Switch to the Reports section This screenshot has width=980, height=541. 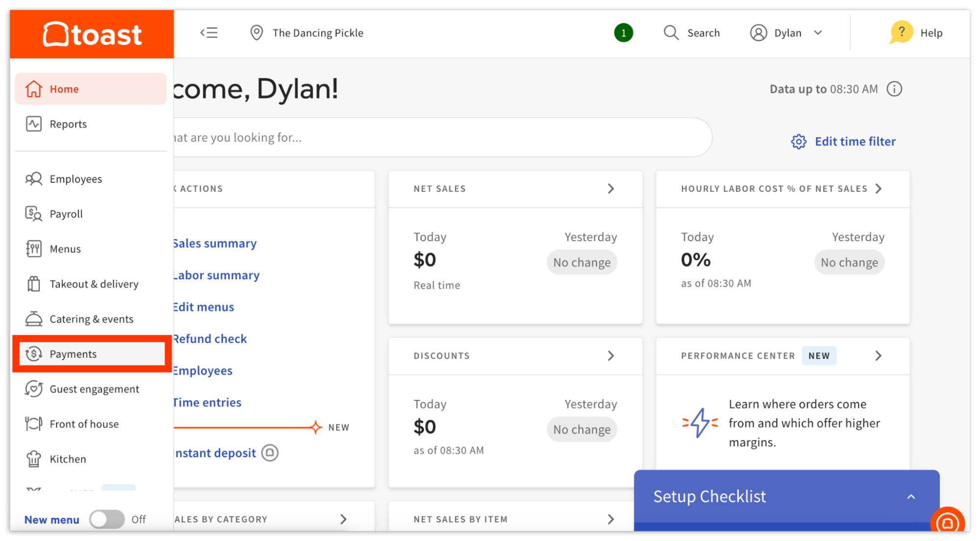pos(68,123)
